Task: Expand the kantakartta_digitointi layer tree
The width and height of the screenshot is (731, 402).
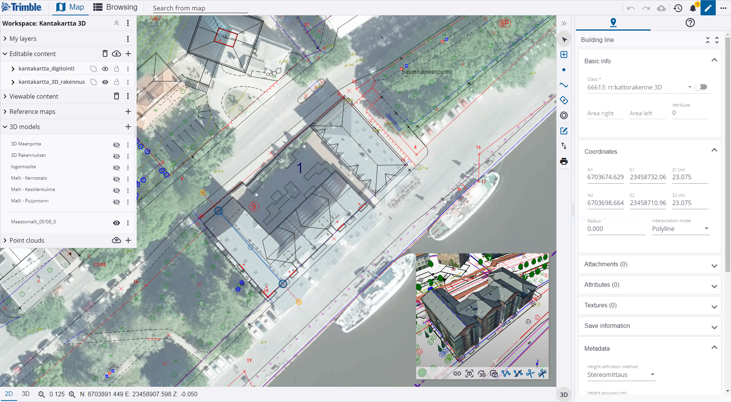Action: [x=13, y=69]
